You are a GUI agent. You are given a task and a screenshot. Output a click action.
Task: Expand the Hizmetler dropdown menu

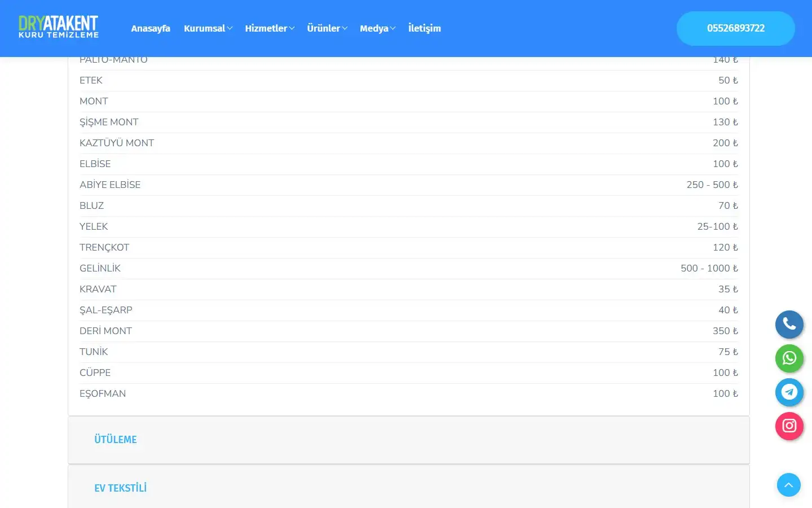pyautogui.click(x=270, y=28)
